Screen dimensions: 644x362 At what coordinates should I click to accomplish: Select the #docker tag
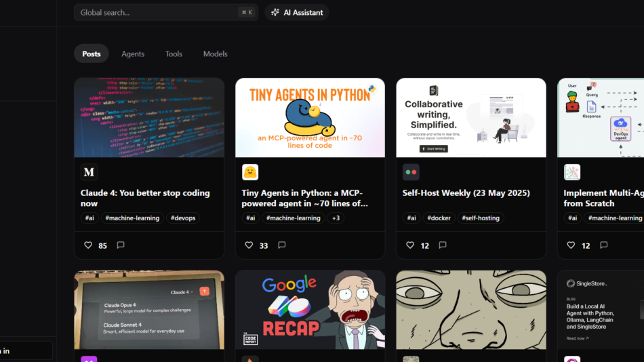click(439, 218)
